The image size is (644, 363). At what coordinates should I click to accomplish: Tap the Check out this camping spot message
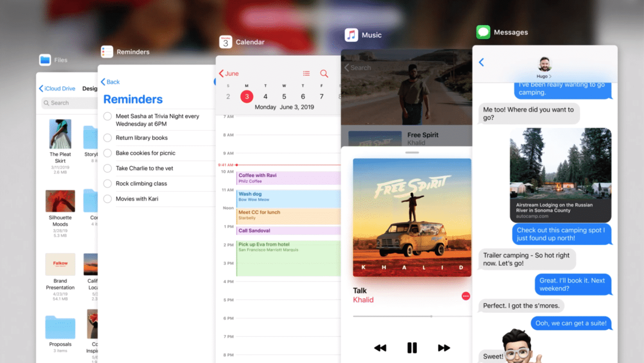pyautogui.click(x=561, y=234)
